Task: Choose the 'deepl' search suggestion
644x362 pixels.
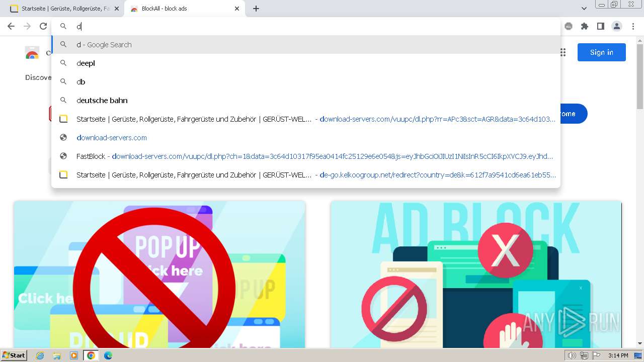Action: pos(306,63)
